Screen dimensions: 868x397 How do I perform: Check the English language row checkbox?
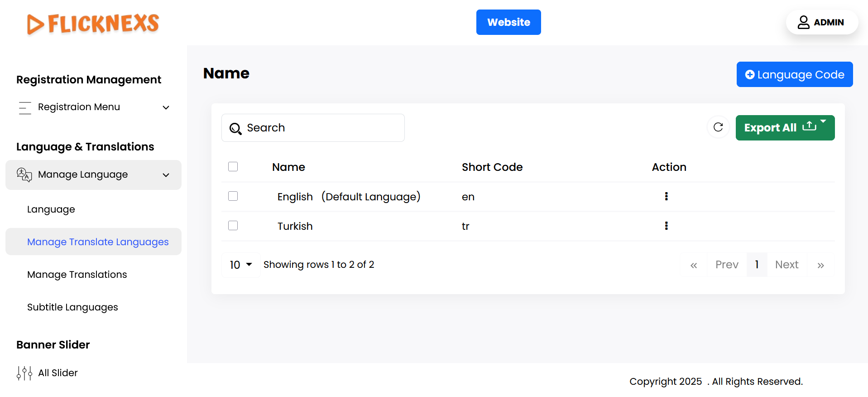(233, 196)
